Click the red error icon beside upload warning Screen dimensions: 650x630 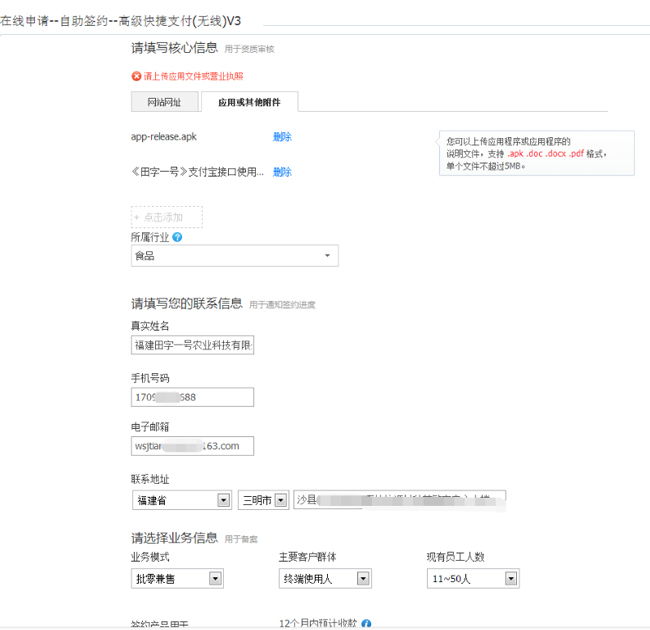click(x=137, y=76)
